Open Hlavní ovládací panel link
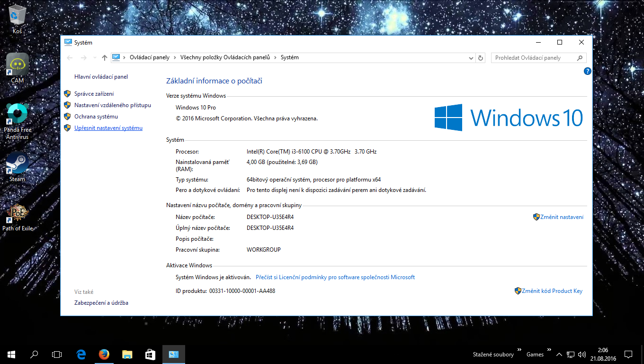Screen dimensions: 644x364 pos(101,77)
